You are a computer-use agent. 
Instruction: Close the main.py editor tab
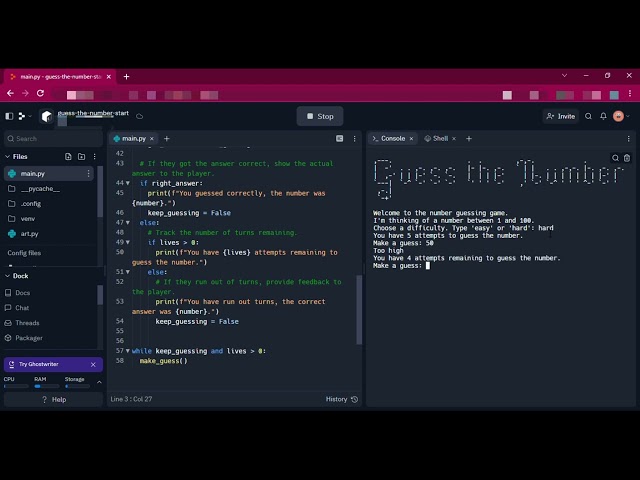pyautogui.click(x=152, y=139)
